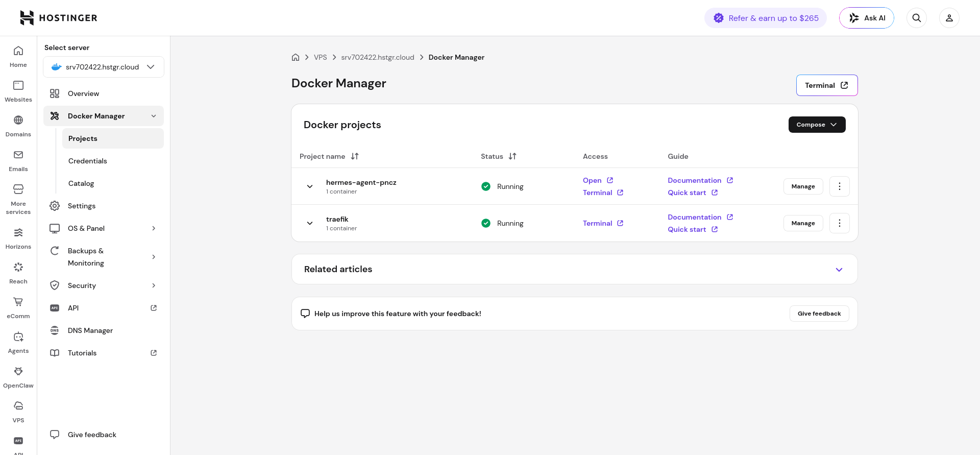Open More services in the rail
The height and width of the screenshot is (455, 980).
18,200
